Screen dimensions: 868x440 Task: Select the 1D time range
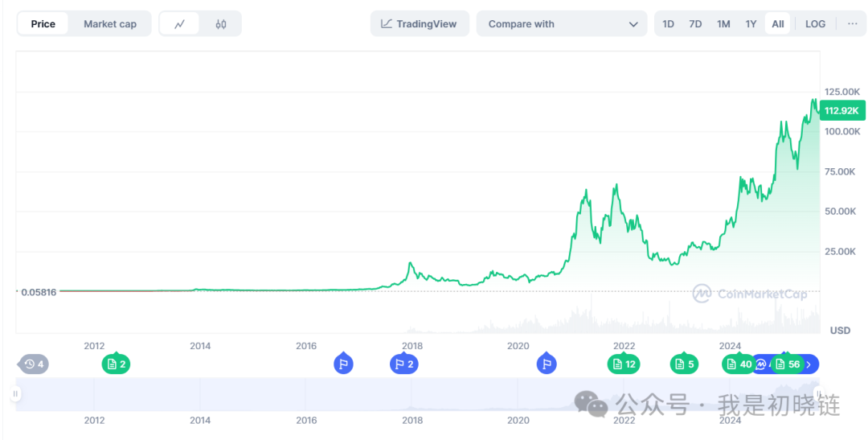(x=668, y=24)
